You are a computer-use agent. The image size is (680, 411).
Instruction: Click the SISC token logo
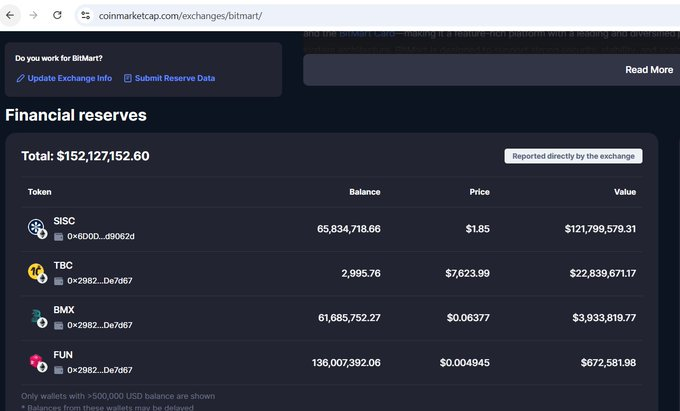(x=37, y=228)
